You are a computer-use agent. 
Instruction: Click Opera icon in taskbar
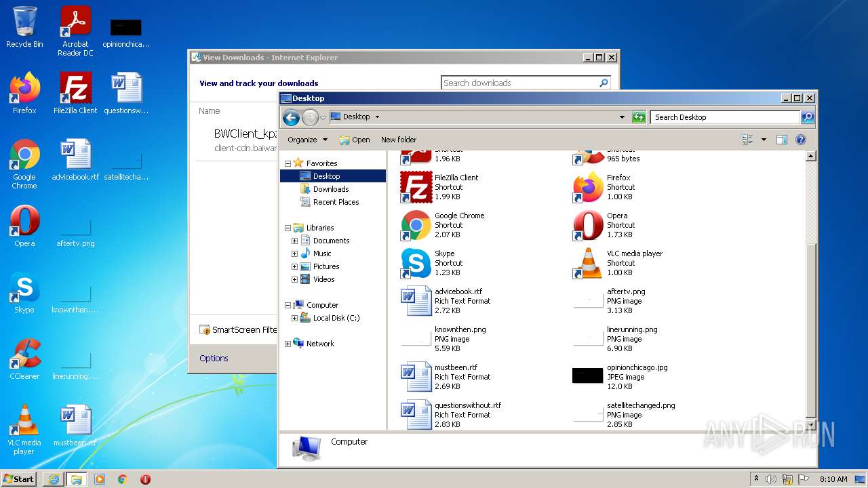tap(145, 479)
